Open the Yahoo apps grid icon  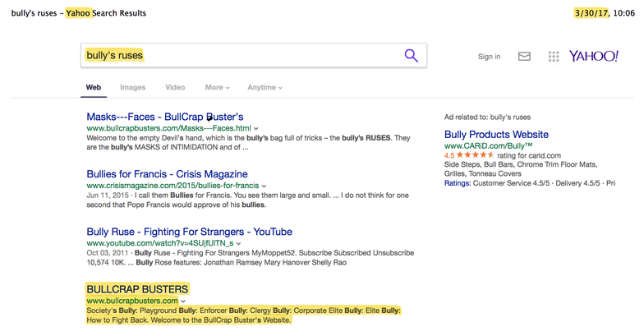[x=554, y=56]
